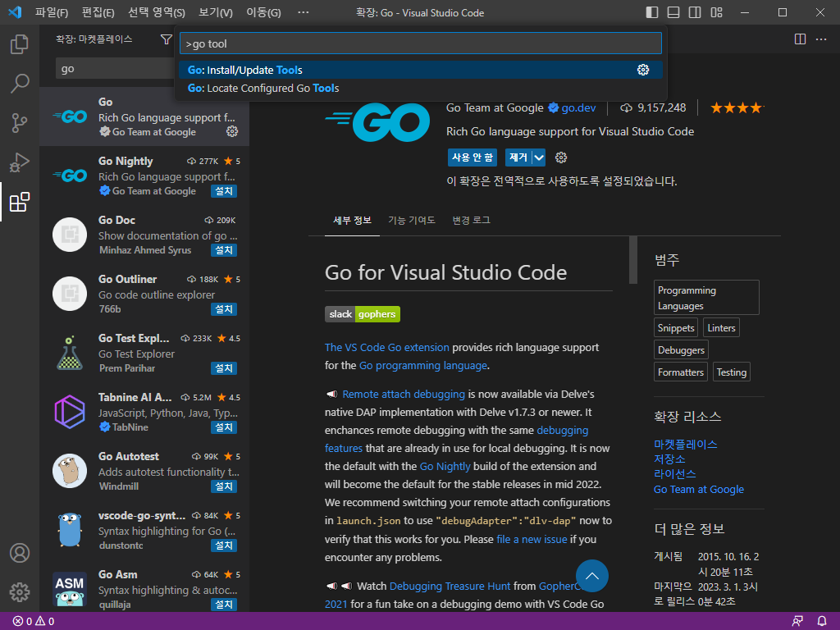Open the Source Control view
The width and height of the screenshot is (840, 630).
(20, 121)
